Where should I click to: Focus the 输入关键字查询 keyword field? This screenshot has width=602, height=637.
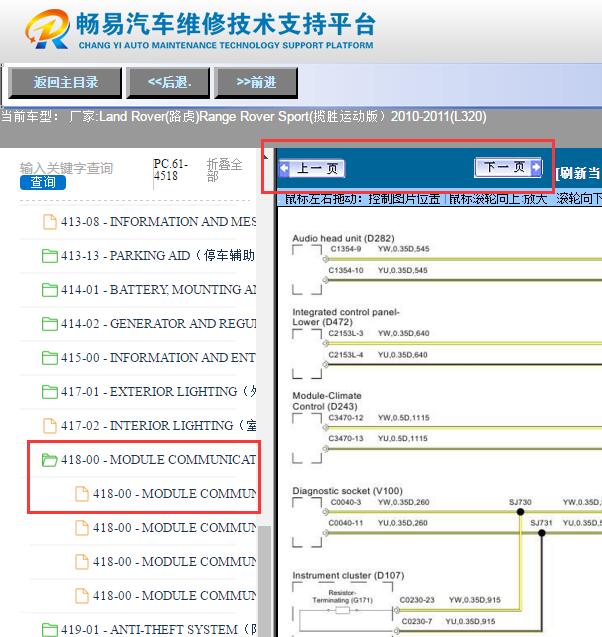click(66, 168)
